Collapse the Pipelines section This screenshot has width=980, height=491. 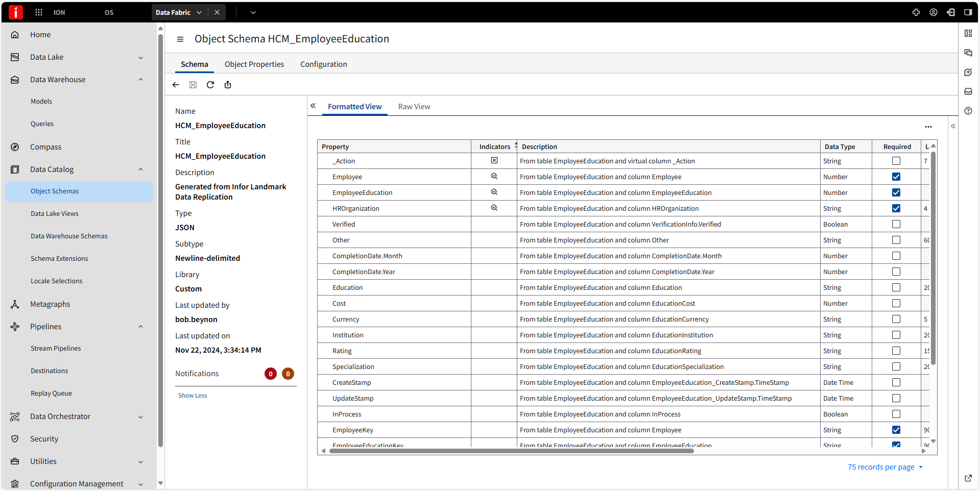140,327
